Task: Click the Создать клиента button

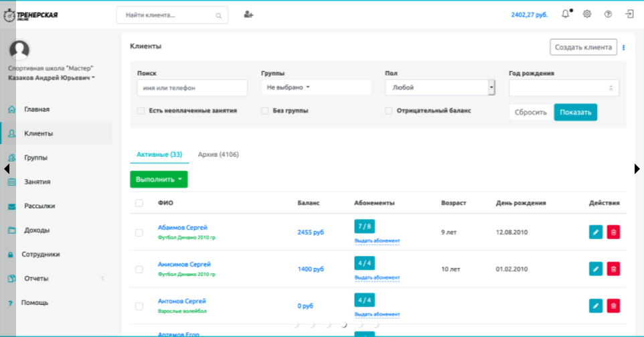Action: (x=583, y=48)
